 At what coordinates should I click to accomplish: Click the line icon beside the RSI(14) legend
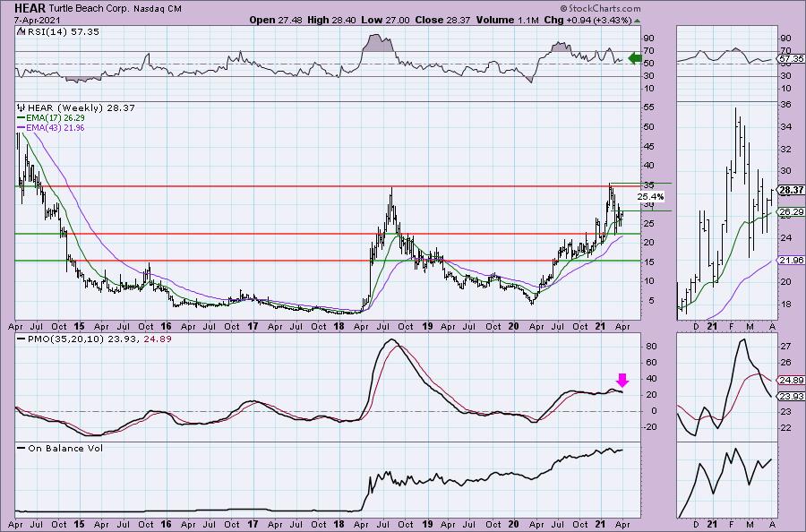click(x=21, y=31)
